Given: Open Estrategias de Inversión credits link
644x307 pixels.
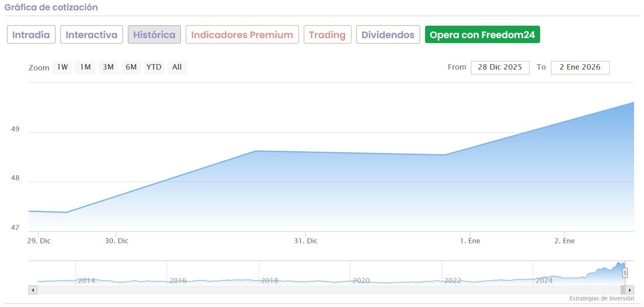Looking at the screenshot, I should click(x=601, y=298).
